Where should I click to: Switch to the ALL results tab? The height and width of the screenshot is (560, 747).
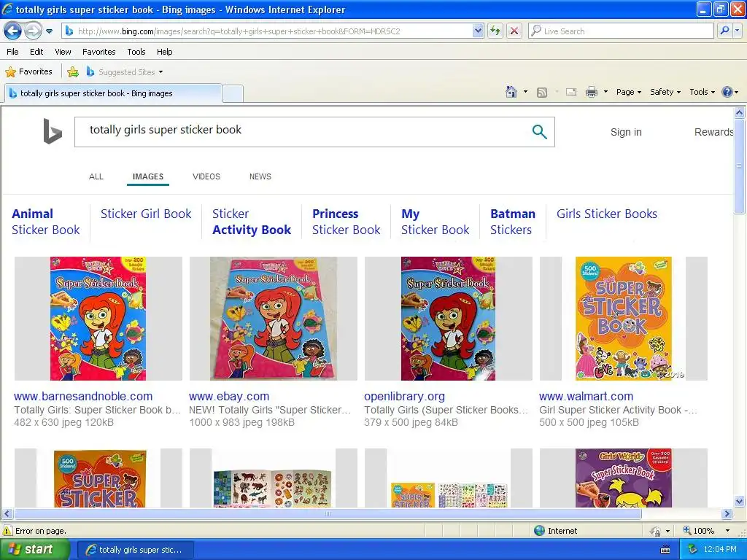[x=96, y=176]
